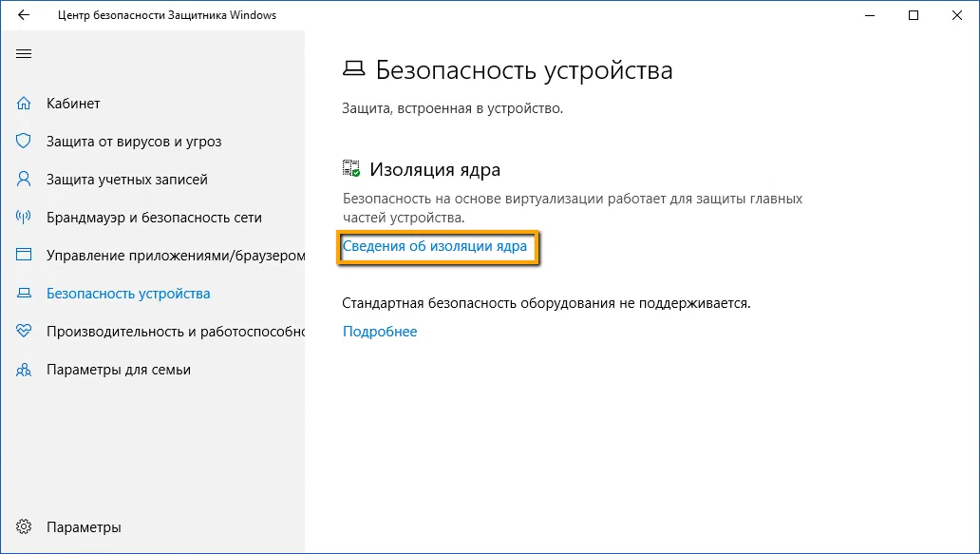This screenshot has height=554, width=980.
Task: Open Брандмауэр и безопасность сети section
Action: pyautogui.click(x=154, y=218)
